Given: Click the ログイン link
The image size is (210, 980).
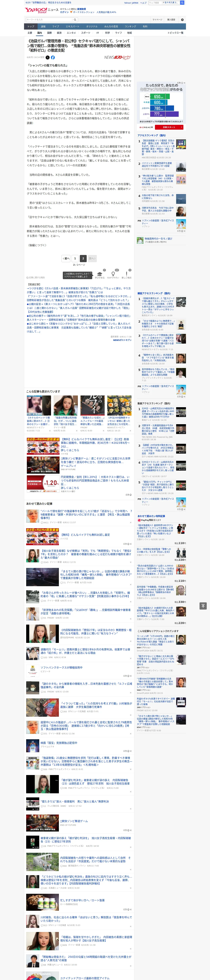Looking at the screenshot, I should click(64, 12).
